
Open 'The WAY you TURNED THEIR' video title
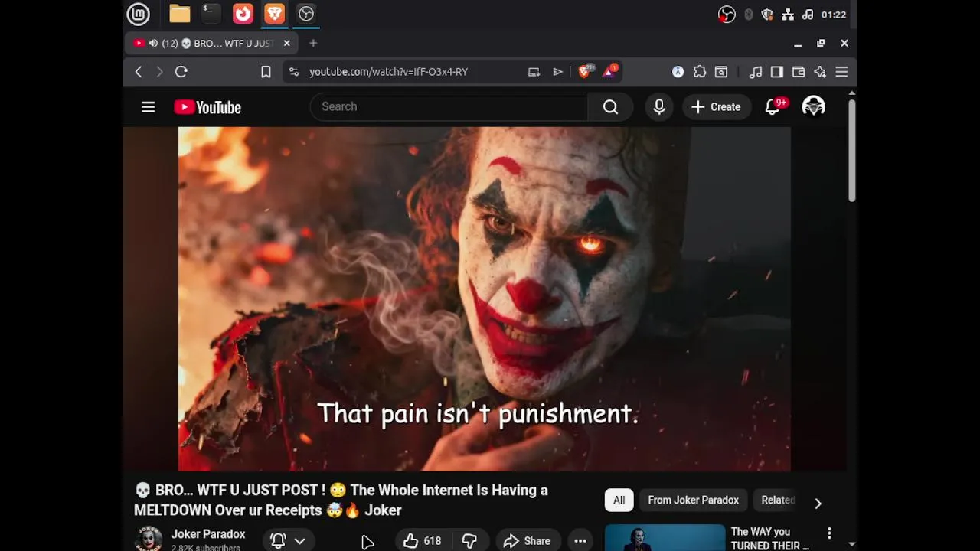769,539
